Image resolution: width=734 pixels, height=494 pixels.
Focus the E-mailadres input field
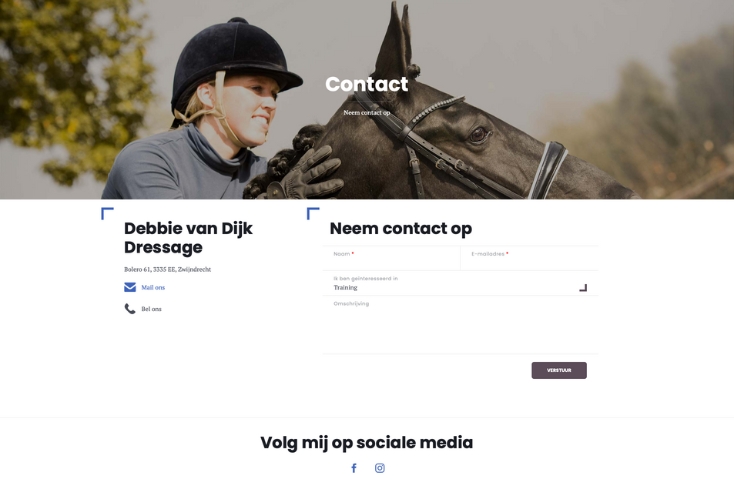529,258
